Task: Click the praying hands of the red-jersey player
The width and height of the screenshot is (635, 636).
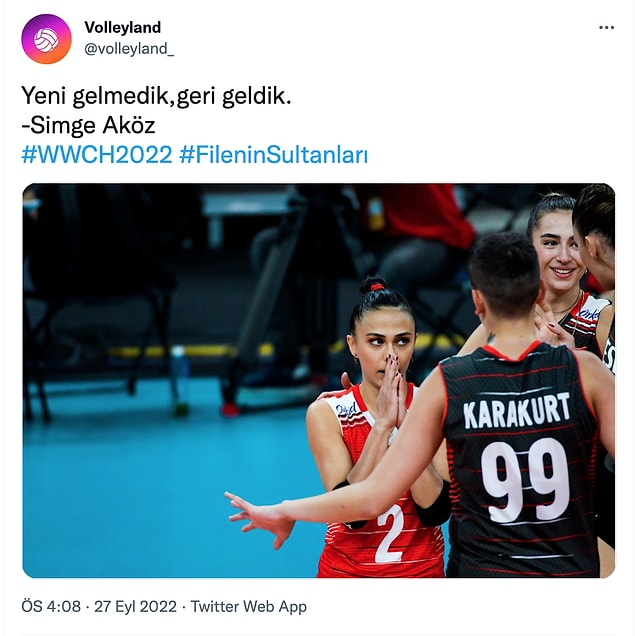Action: [x=391, y=391]
